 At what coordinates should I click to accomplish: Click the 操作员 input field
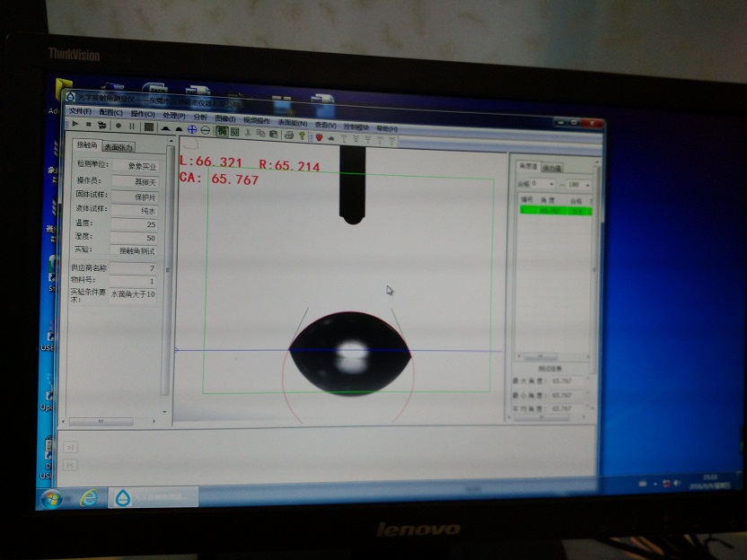tap(135, 181)
